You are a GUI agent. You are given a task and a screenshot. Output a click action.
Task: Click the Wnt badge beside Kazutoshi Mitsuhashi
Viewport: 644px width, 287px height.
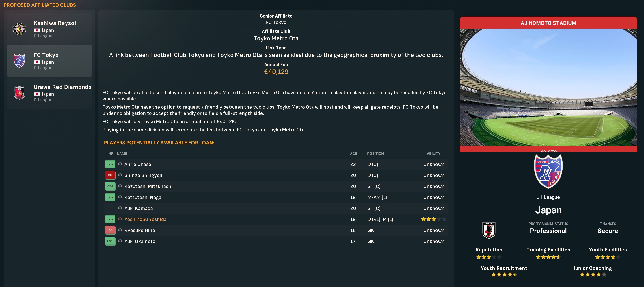[110, 186]
